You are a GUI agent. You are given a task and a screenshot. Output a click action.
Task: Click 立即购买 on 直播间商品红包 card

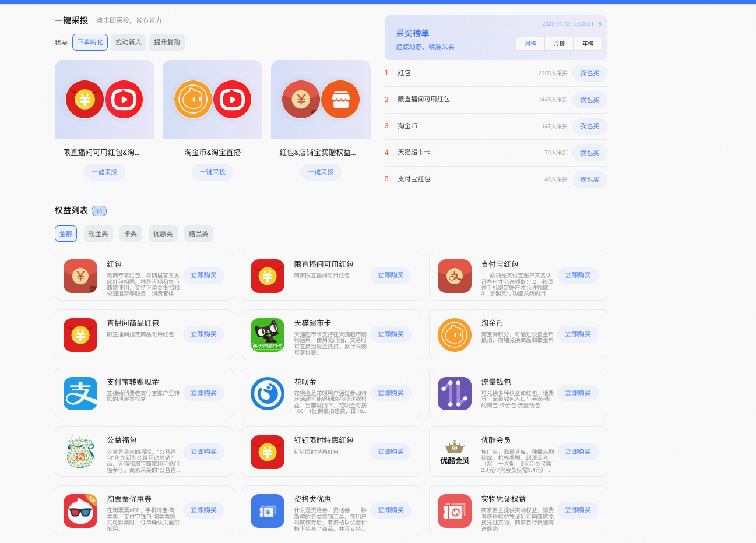pyautogui.click(x=203, y=334)
